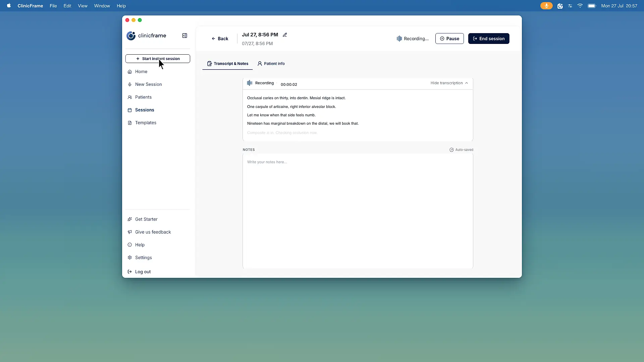
Task: Click the Settings gear icon
Action: coord(130,257)
